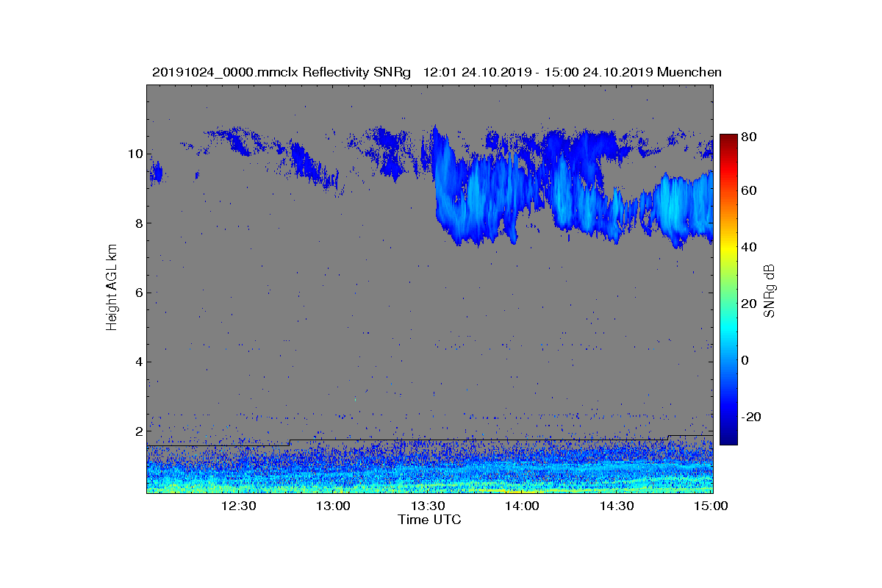The image size is (882, 588).
Task: Click the colorbar value 40
Action: [x=750, y=247]
